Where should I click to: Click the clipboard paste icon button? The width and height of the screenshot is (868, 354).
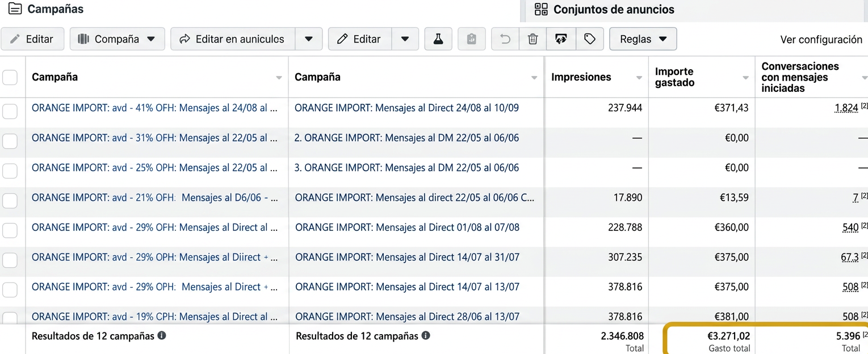tap(471, 39)
